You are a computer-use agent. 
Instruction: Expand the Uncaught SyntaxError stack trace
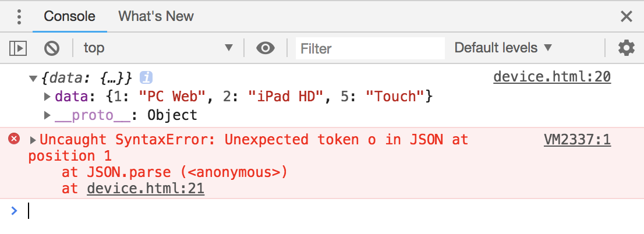point(33,140)
